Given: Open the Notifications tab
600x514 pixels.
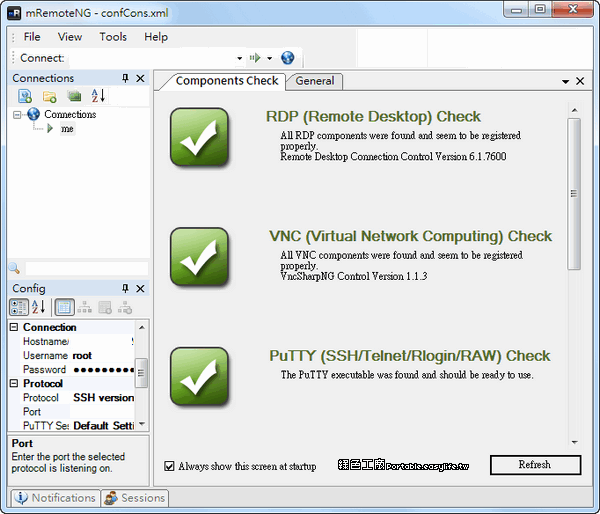Looking at the screenshot, I should pos(55,498).
